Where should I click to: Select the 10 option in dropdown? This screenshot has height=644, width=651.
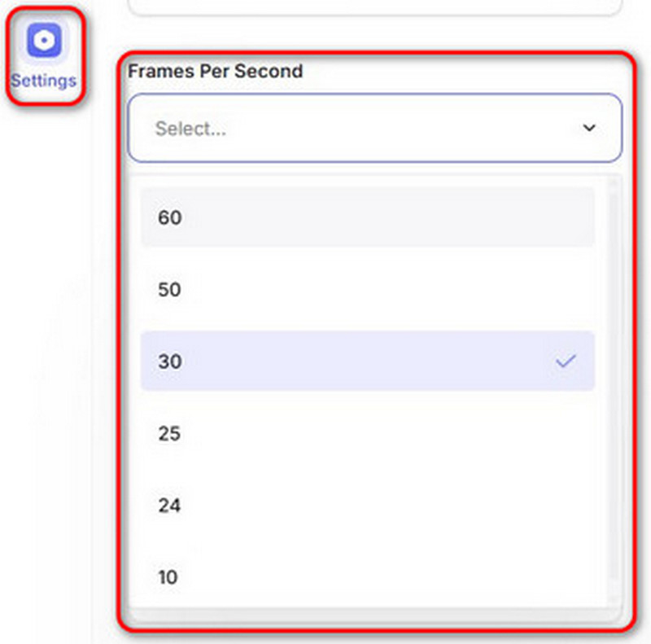(367, 577)
